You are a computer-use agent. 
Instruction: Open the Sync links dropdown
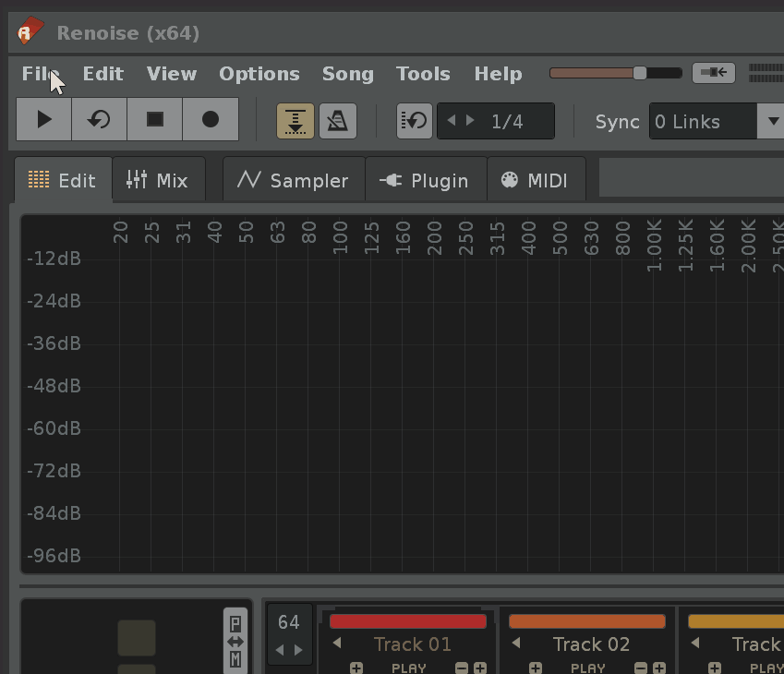[771, 121]
